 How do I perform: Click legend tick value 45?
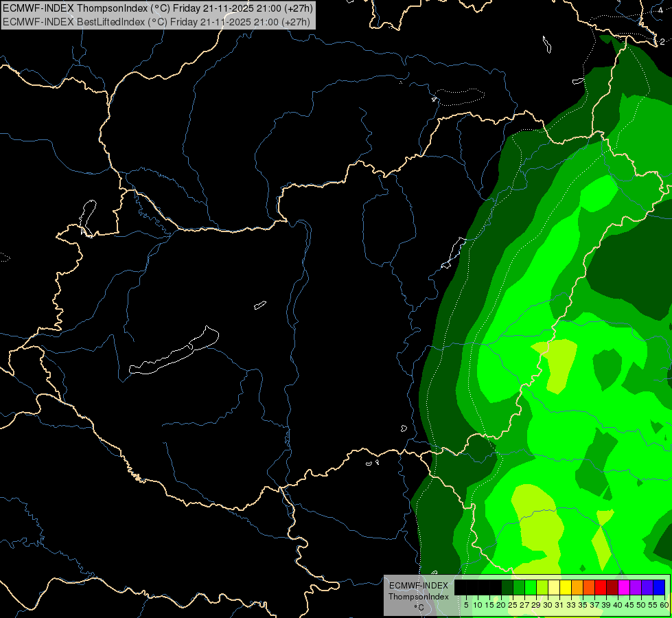[629, 605]
